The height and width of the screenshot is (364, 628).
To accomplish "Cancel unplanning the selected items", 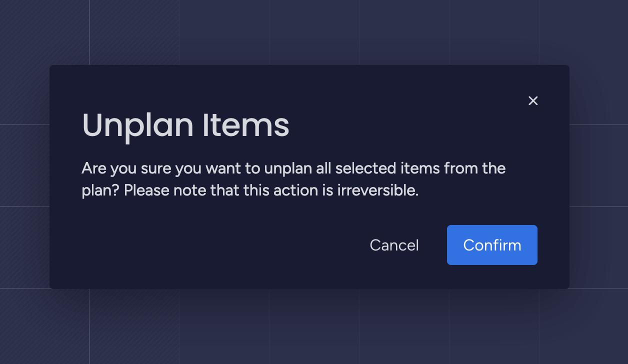I will [x=394, y=245].
